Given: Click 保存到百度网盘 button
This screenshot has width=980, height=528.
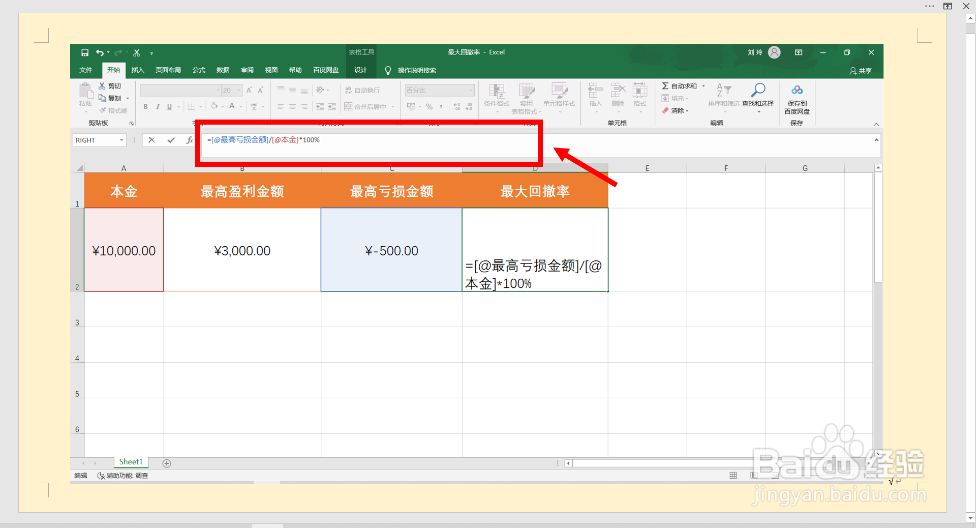Looking at the screenshot, I should pos(797,99).
